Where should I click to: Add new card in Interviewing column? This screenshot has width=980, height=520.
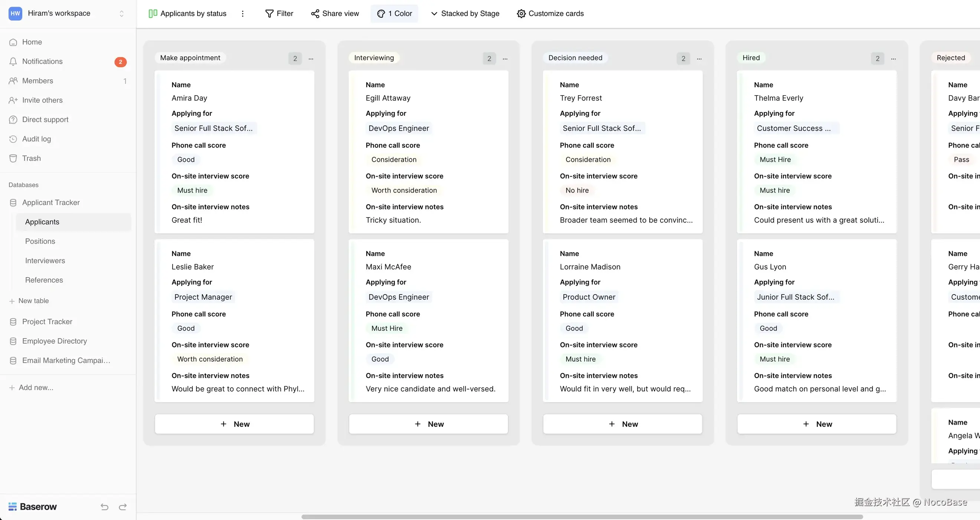pos(428,424)
